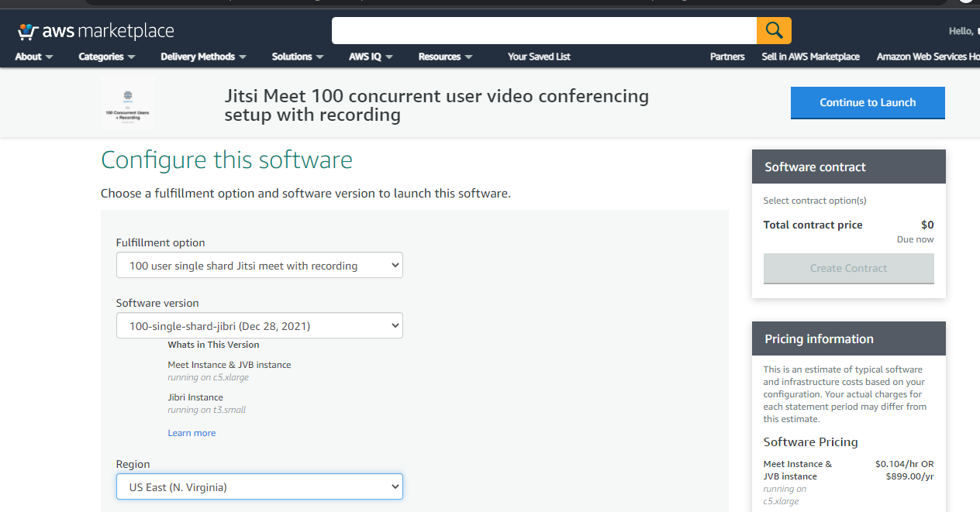This screenshot has width=980, height=512.
Task: Click inside the marketplace search field
Action: pos(543,31)
